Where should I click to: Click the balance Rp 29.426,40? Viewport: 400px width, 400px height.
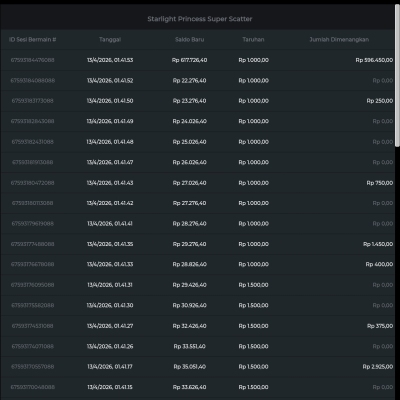(x=189, y=285)
